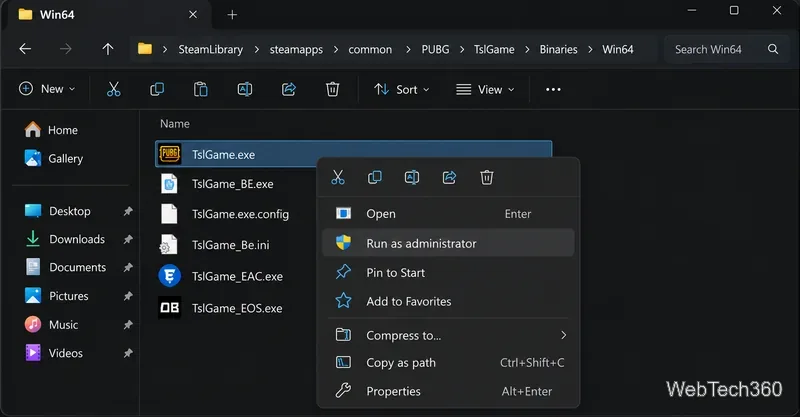Click the Cut icon in the context menu
The height and width of the screenshot is (417, 800).
[x=338, y=177]
